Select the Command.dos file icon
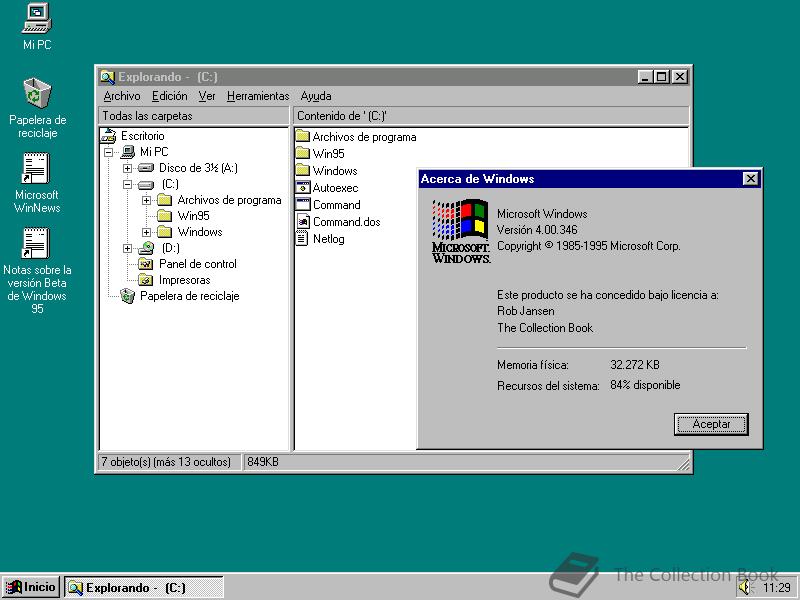The height and width of the screenshot is (600, 800). (303, 221)
